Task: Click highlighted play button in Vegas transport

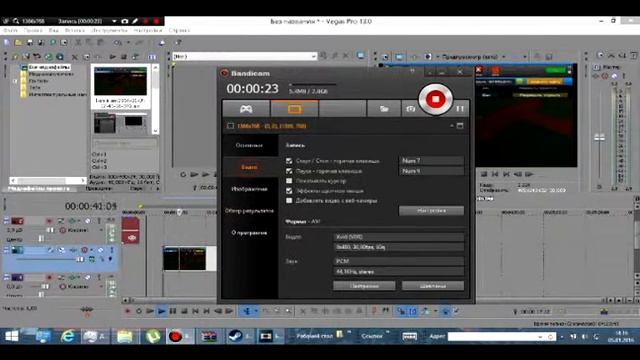Action: pos(161,311)
